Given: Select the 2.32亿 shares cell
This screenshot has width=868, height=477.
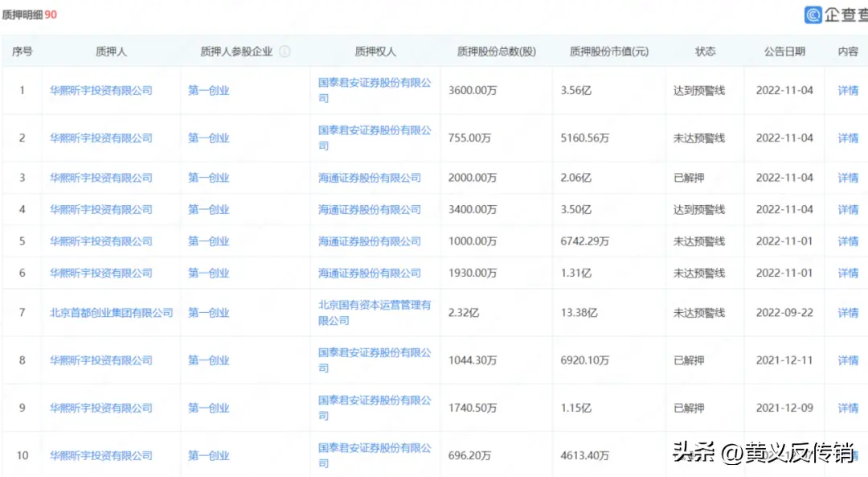Looking at the screenshot, I should (464, 312).
